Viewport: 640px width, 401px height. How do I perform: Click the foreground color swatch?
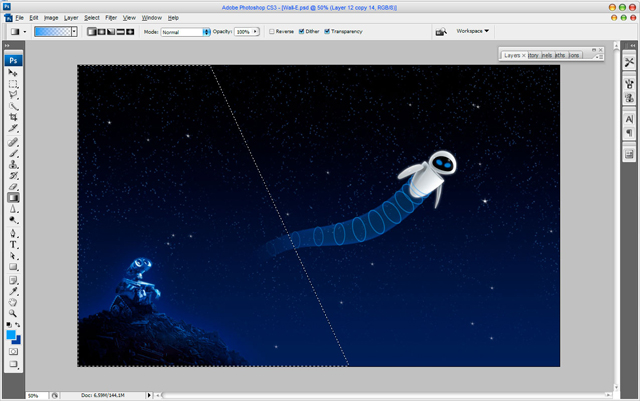[x=11, y=335]
